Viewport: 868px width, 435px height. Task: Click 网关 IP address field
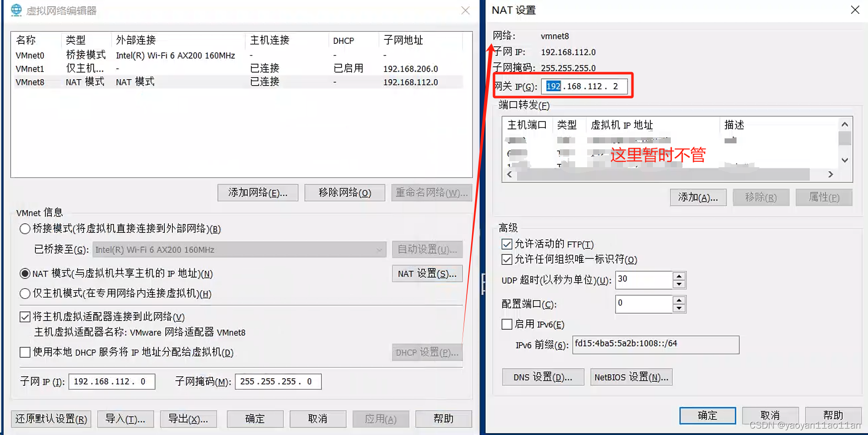click(x=584, y=87)
